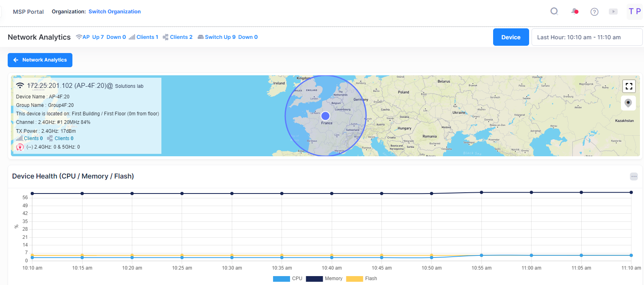
Task: Click the Memory data point at 10:55 am
Action: (481, 192)
